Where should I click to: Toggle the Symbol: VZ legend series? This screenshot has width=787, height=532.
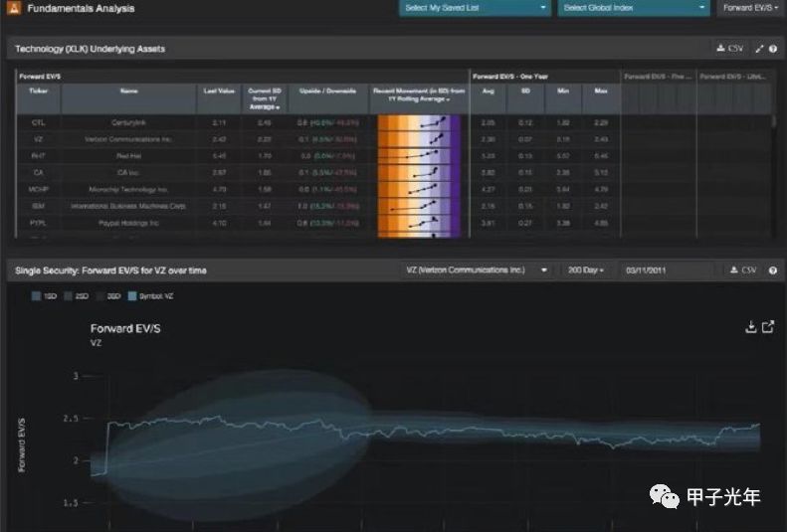pyautogui.click(x=150, y=296)
